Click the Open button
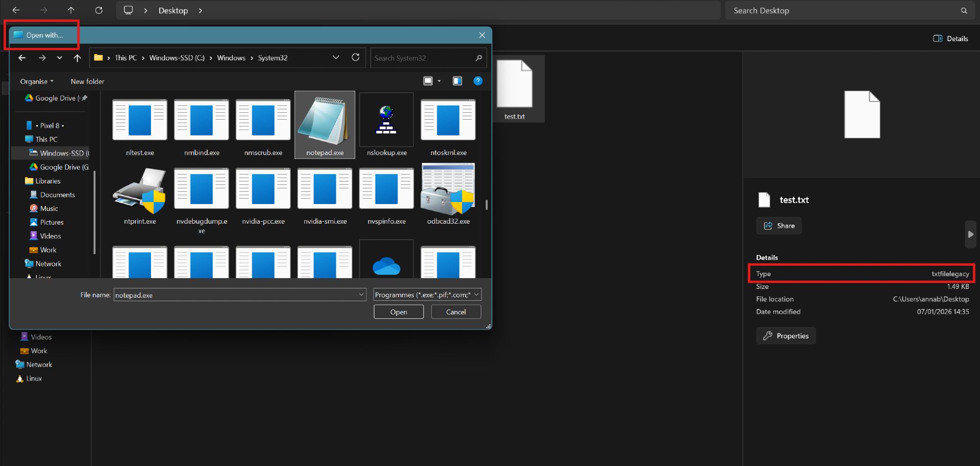This screenshot has height=466, width=980. point(398,312)
